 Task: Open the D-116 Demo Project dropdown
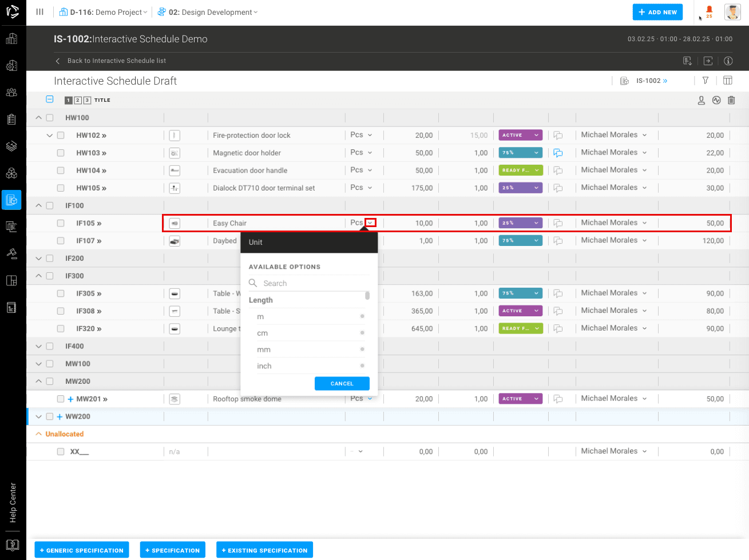tap(104, 12)
